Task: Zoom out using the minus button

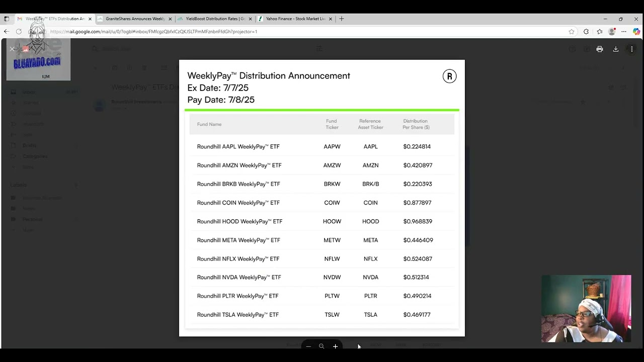Action: (308, 346)
